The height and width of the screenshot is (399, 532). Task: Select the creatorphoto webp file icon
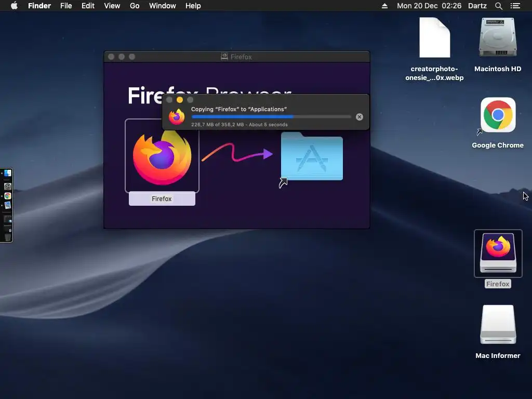coord(435,37)
